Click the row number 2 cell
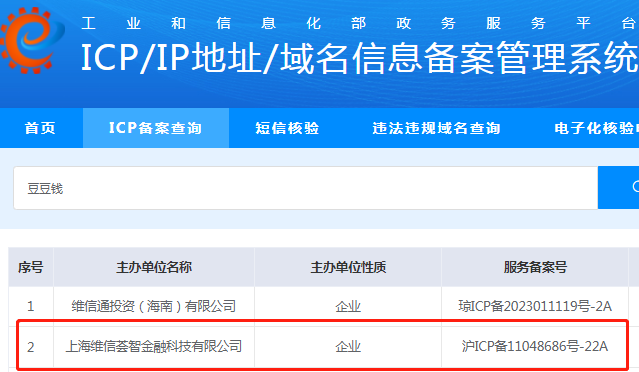Viewport: 639px width, 372px height. point(31,347)
